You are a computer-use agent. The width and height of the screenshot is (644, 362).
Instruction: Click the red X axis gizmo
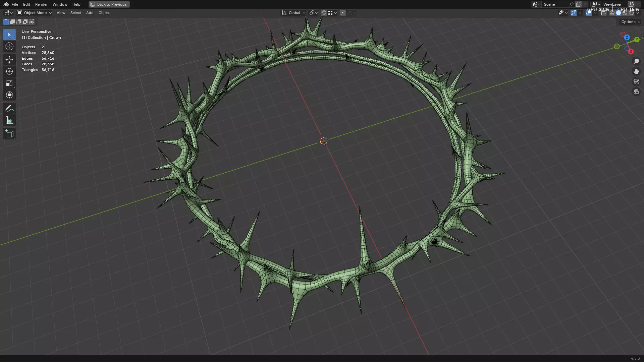point(631,51)
